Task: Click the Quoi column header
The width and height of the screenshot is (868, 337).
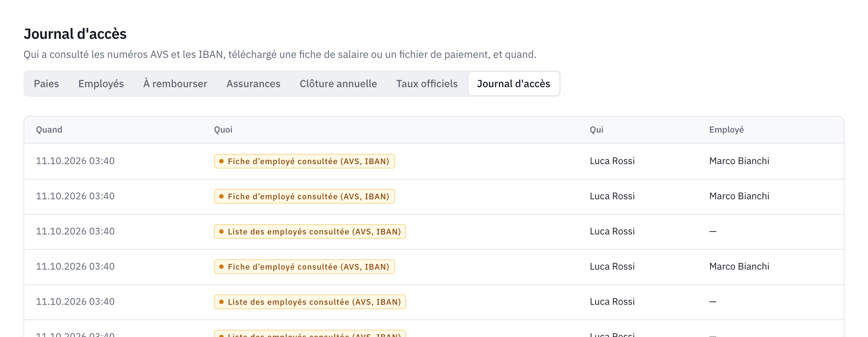Action: click(x=223, y=130)
